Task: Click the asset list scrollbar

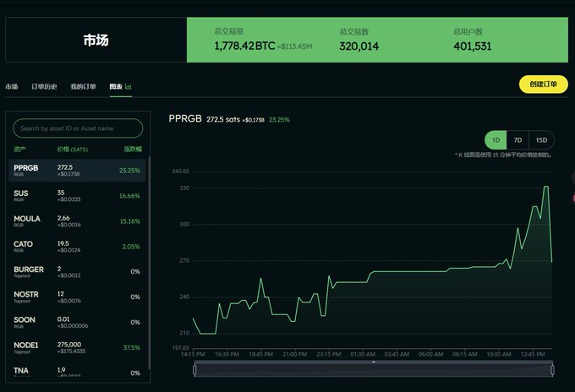Action: 150,263
